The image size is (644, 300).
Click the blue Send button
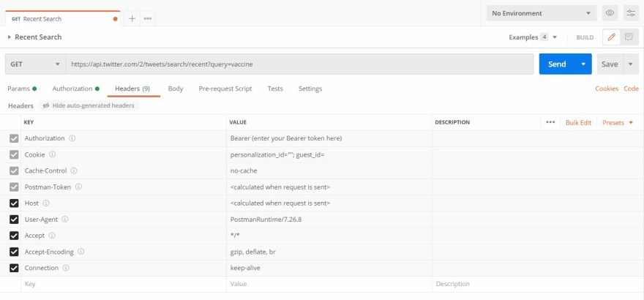[557, 64]
